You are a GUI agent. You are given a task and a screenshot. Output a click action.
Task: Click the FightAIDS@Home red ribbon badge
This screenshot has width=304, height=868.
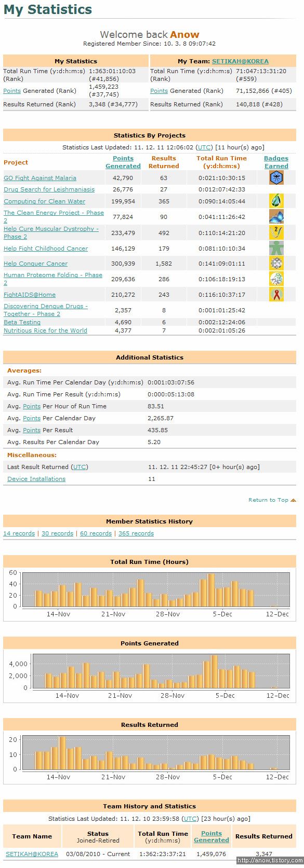tap(276, 294)
